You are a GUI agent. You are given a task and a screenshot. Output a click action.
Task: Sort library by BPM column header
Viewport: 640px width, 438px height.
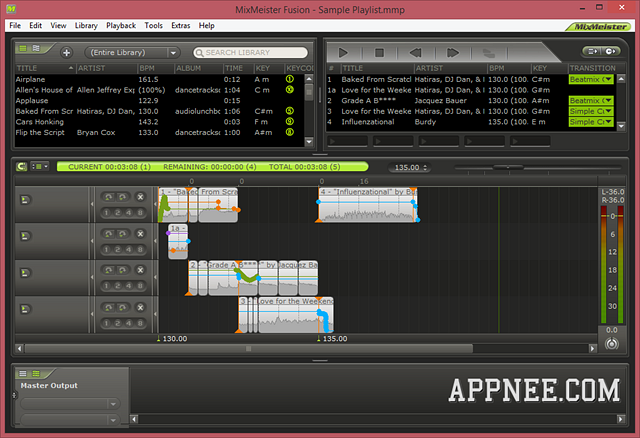pyautogui.click(x=156, y=68)
